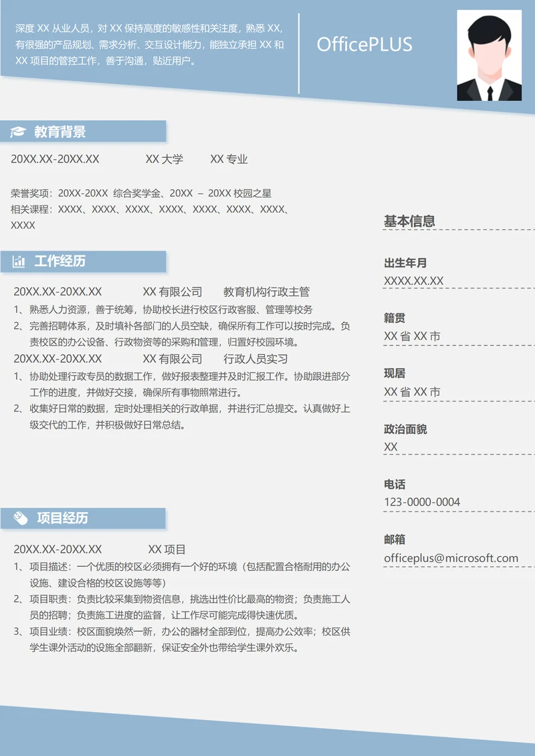Click the birth date value XXXX.XX.XX
This screenshot has width=535, height=756.
[x=413, y=281]
